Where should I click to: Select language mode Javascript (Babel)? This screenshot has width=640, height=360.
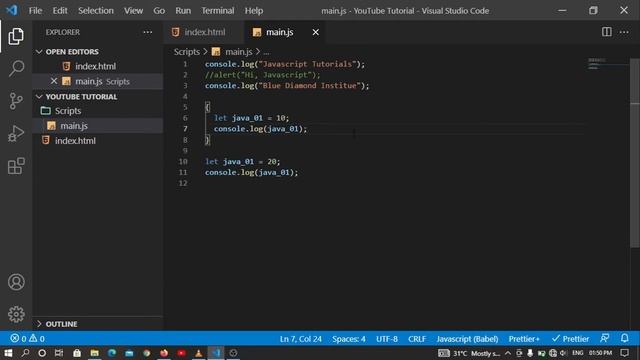click(467, 339)
